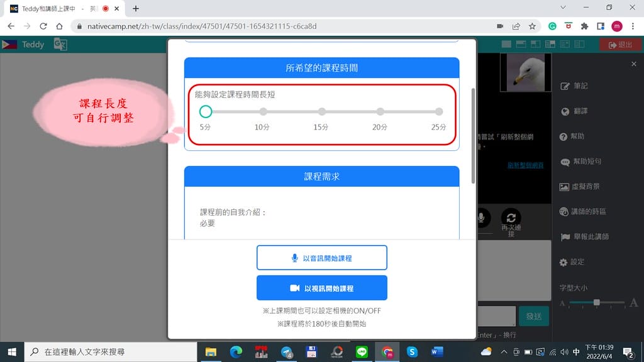The image size is (644, 362).
Task: Click the Windows taskbar search box
Action: click(x=111, y=352)
